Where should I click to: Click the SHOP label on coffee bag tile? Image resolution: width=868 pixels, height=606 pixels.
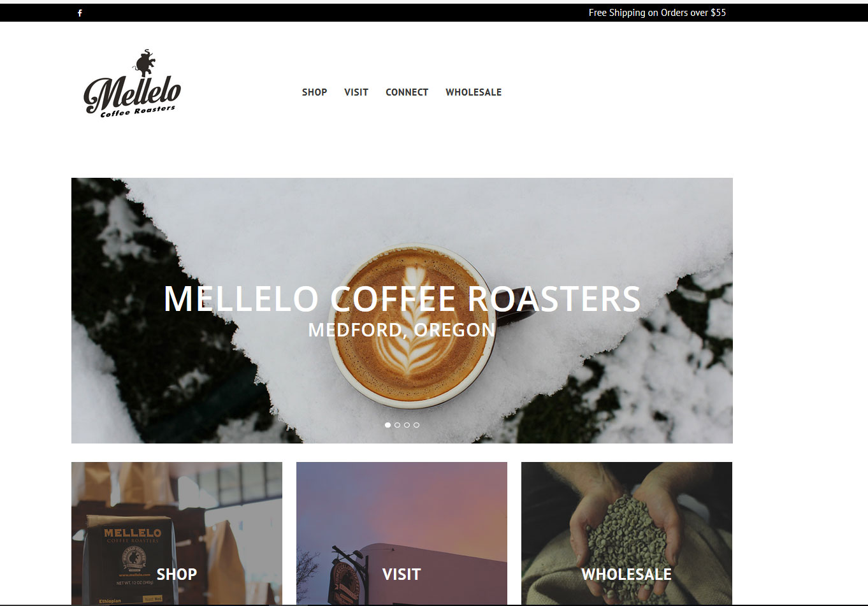pyautogui.click(x=177, y=574)
